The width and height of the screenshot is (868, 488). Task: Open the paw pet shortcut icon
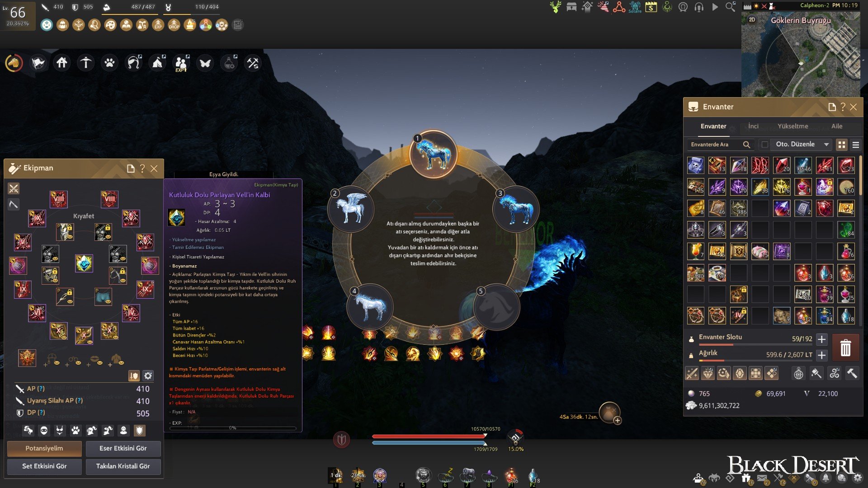click(x=109, y=63)
